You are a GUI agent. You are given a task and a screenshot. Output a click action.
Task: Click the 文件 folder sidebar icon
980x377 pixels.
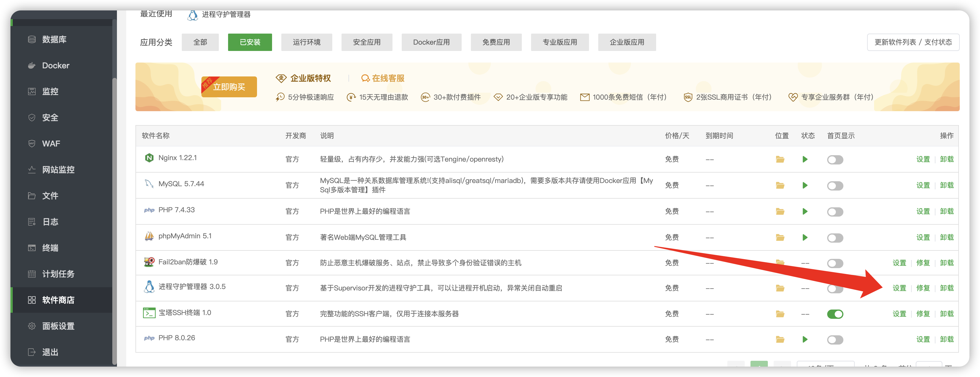tap(32, 196)
